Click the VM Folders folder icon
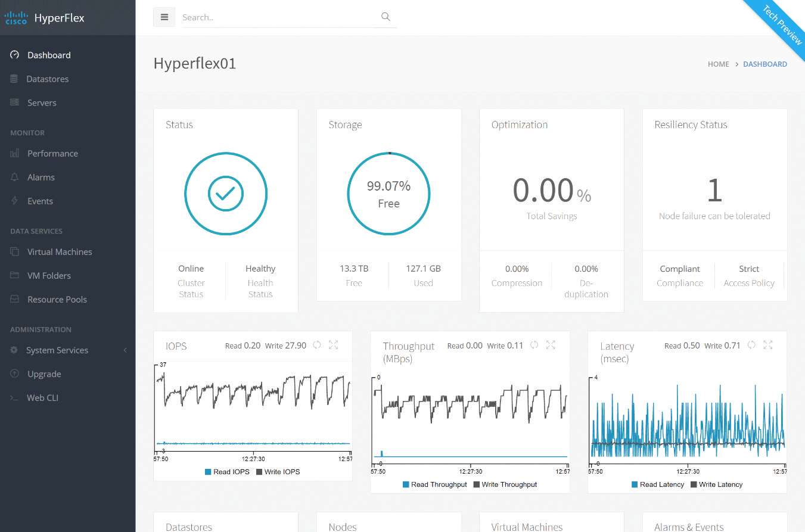The image size is (805, 532). (x=15, y=275)
